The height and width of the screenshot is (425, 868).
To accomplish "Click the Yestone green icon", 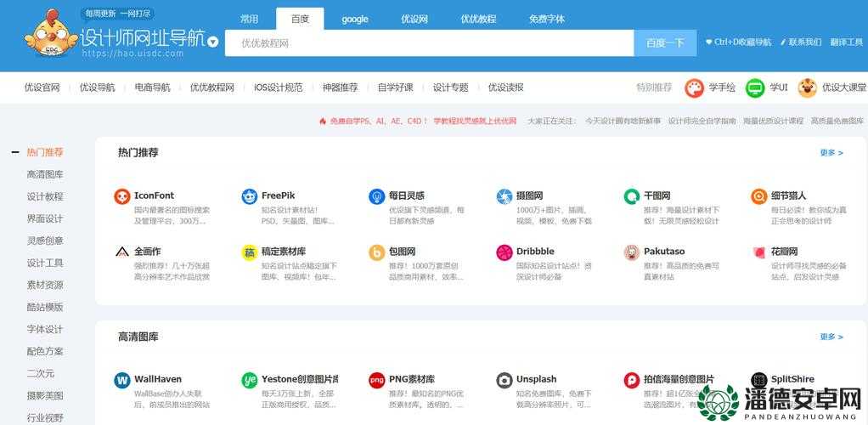I will (x=250, y=380).
